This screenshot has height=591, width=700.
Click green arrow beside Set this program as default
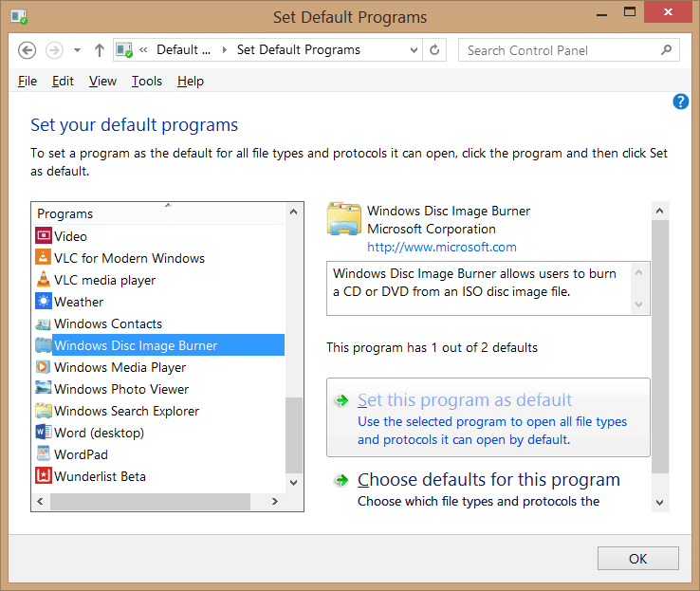coord(342,400)
